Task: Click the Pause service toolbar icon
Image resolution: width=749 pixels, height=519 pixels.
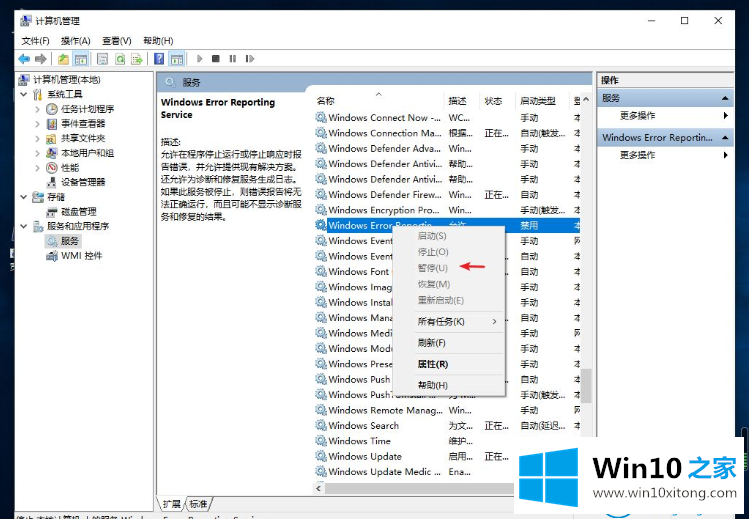Action: tap(233, 59)
